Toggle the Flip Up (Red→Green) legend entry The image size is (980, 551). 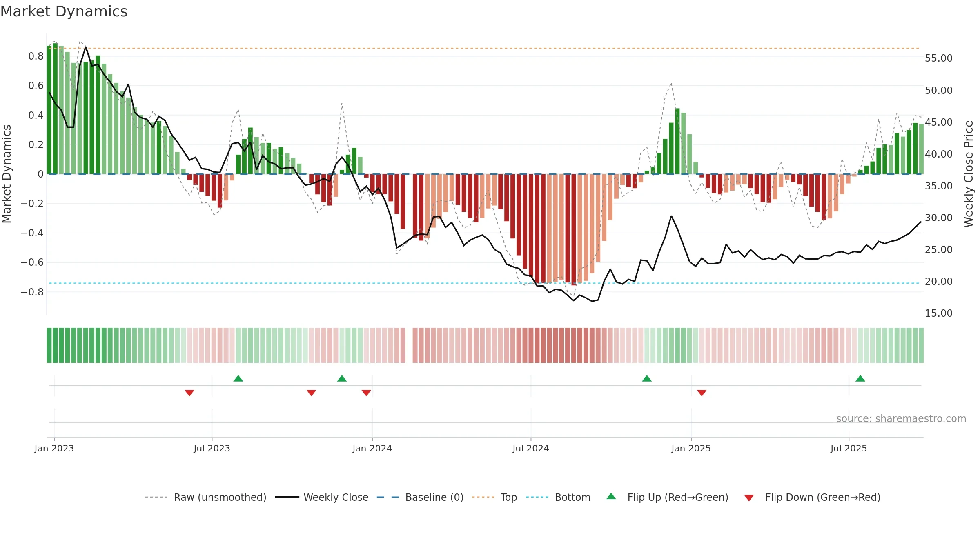(x=667, y=497)
